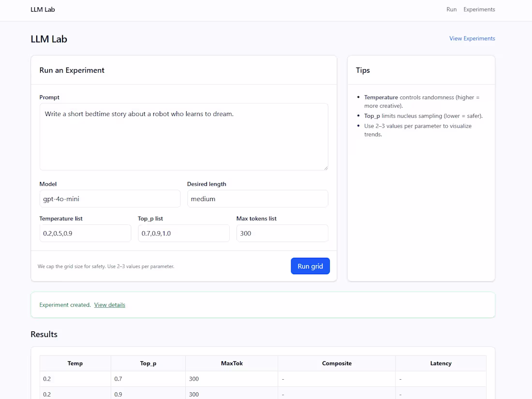Click the Composite column header

[337, 363]
